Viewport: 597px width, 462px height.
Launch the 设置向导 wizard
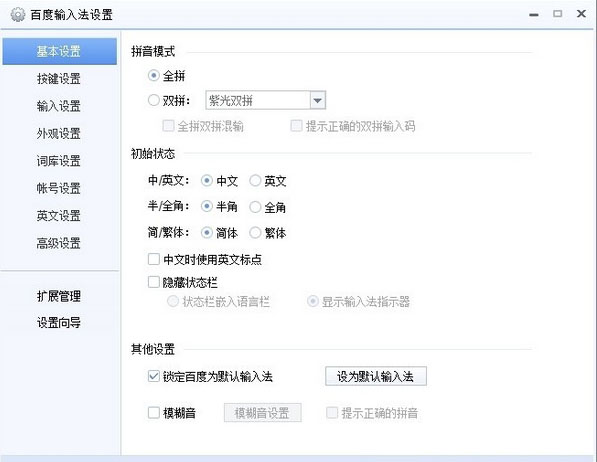point(59,323)
